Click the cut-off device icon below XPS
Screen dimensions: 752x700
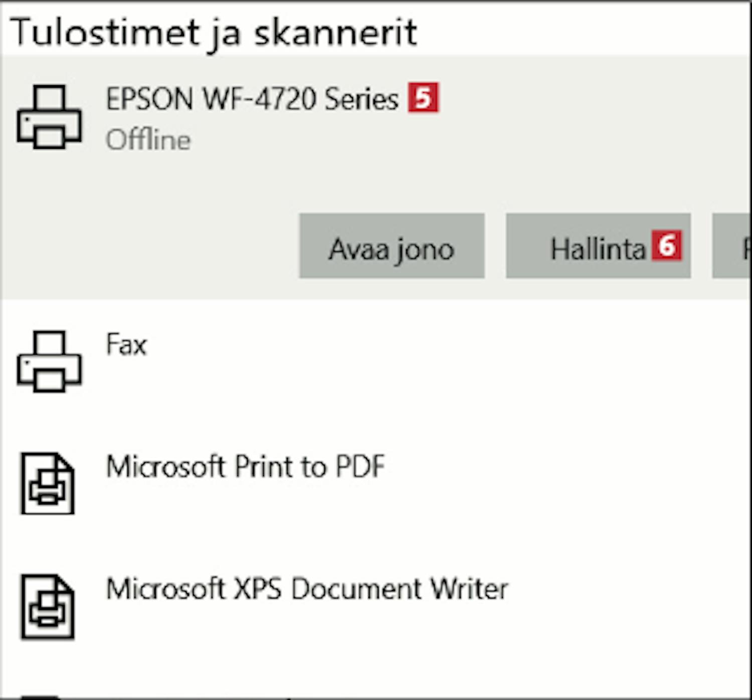[x=41, y=696]
